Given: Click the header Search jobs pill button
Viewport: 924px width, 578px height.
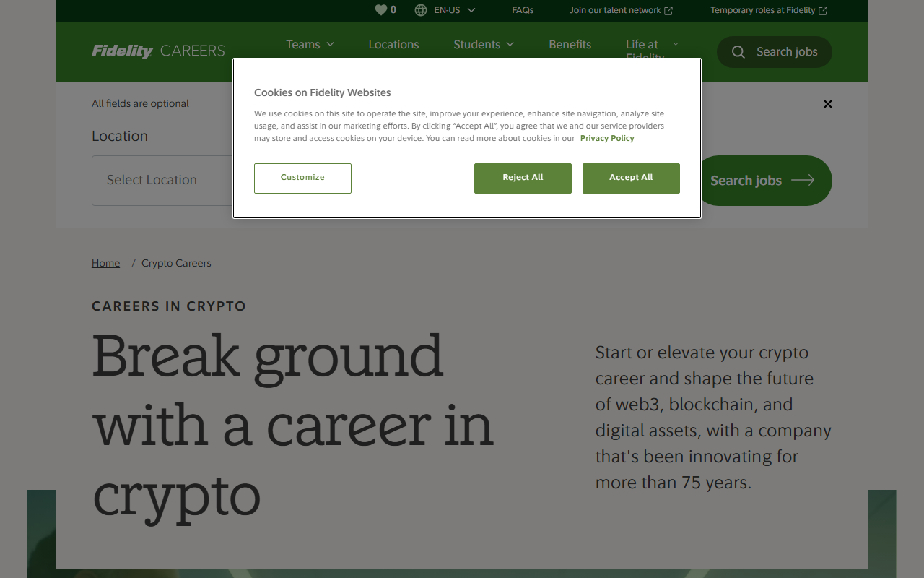Looking at the screenshot, I should coord(775,52).
